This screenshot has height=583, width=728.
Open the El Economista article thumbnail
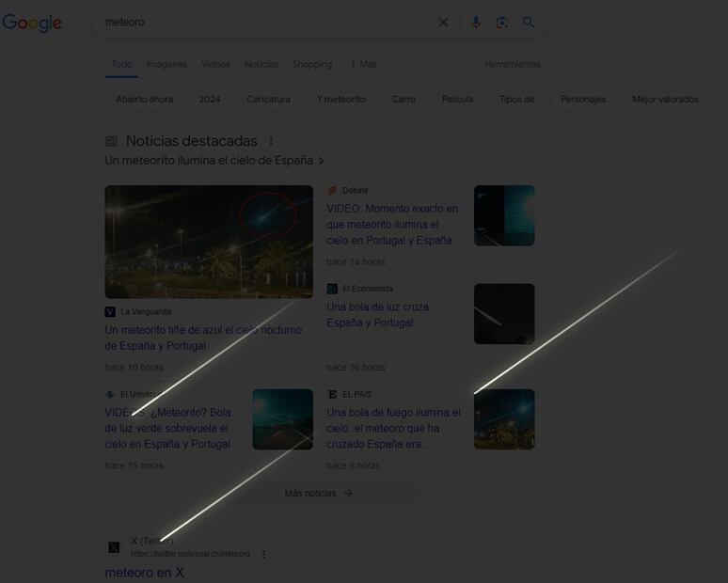tap(504, 313)
